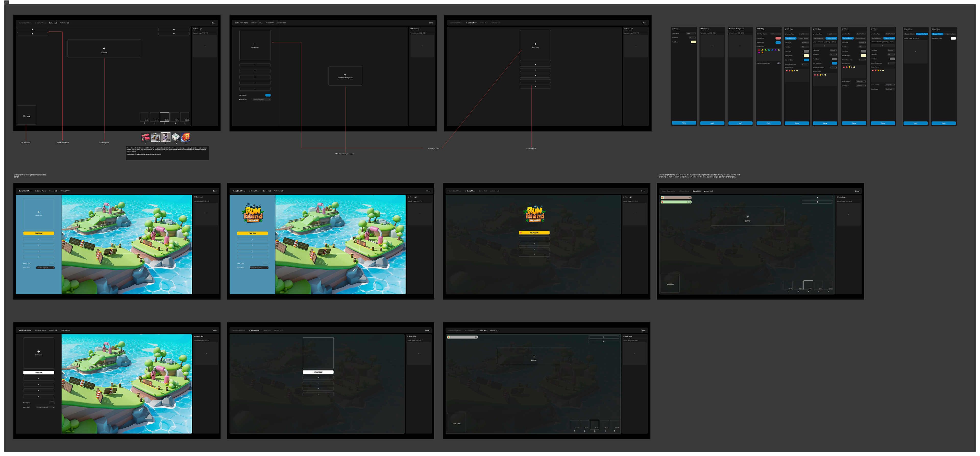Screen dimensions: 980x456
Task: Click the pink gun item thumbnail
Action: pyautogui.click(x=146, y=137)
